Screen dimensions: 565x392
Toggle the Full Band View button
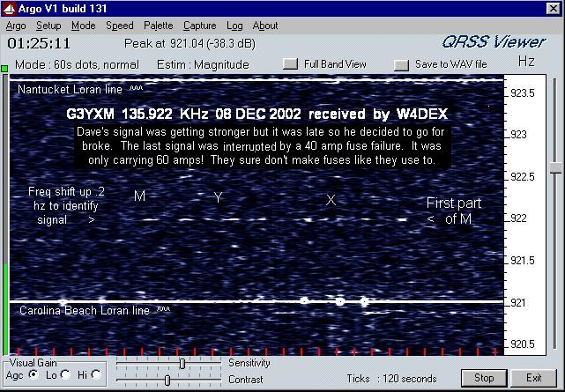pyautogui.click(x=290, y=64)
